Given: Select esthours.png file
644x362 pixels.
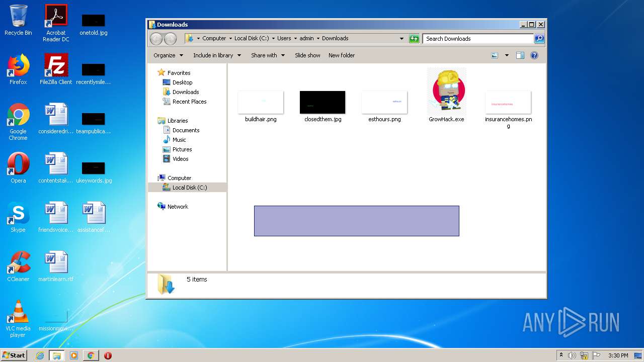Looking at the screenshot, I should (x=384, y=107).
